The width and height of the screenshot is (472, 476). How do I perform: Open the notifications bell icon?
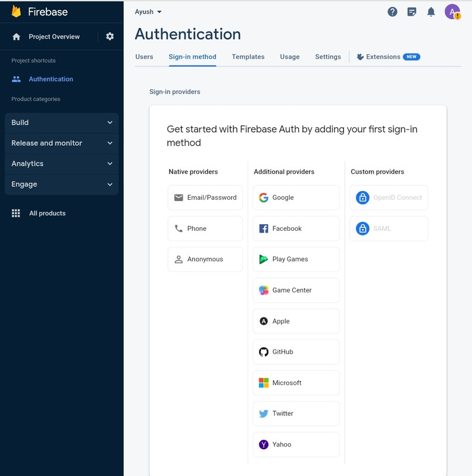point(431,12)
